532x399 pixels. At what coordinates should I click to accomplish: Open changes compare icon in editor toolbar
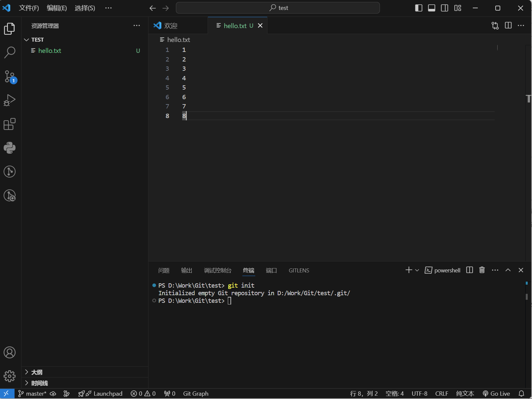pos(495,25)
